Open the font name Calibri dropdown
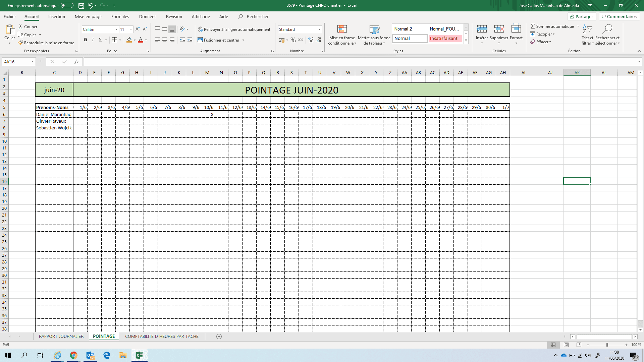This screenshot has width=644, height=362. [116, 29]
